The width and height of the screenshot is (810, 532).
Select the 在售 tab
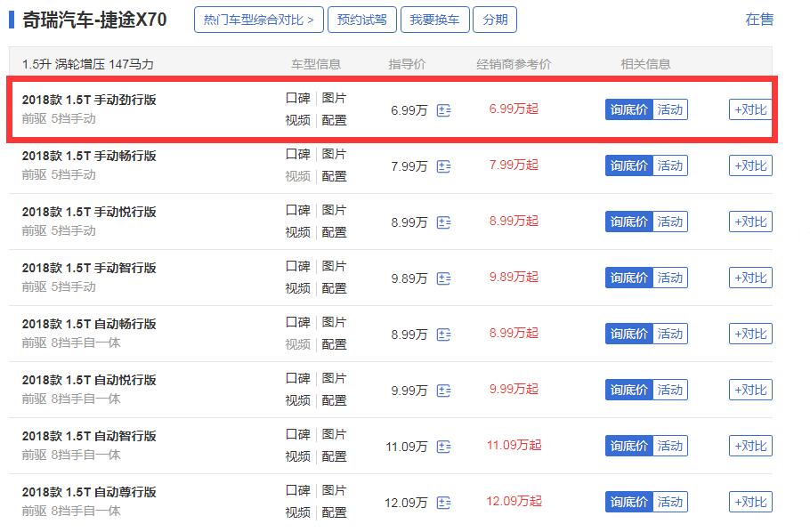(759, 20)
